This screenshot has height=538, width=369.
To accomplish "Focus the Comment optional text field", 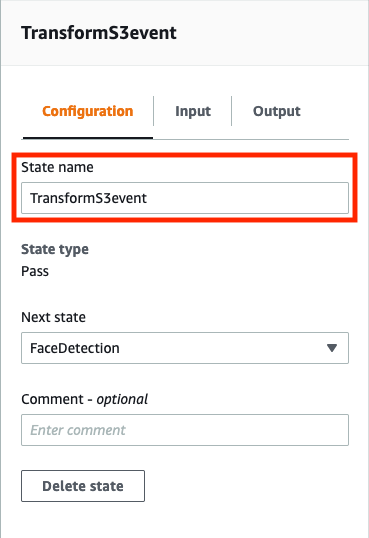I will click(x=185, y=430).
